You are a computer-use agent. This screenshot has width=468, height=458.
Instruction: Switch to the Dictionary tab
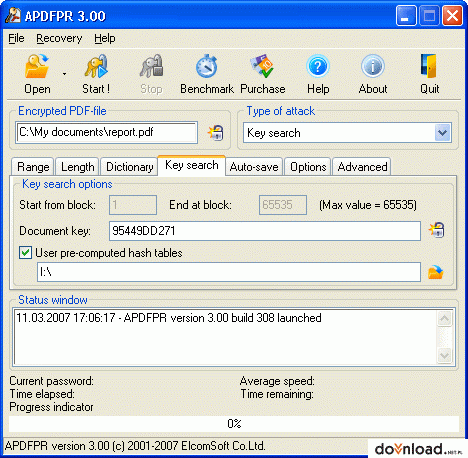pyautogui.click(x=129, y=167)
